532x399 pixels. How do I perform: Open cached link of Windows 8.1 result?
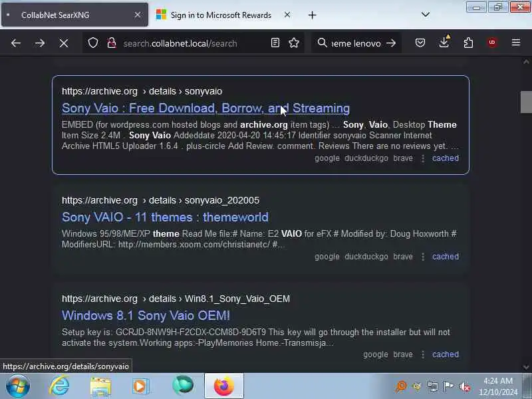coord(445,354)
